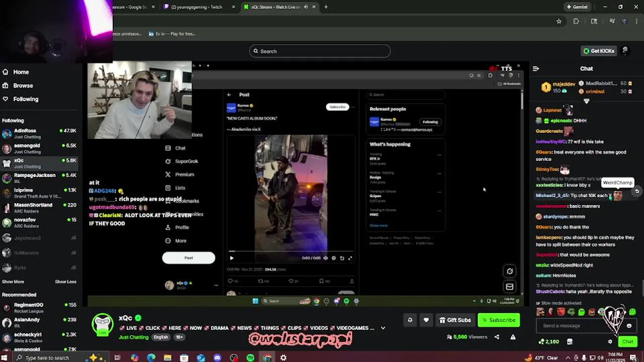Image resolution: width=644 pixels, height=362 pixels.
Task: Open Microsoft Edge on taskbar
Action: [x=151, y=357]
